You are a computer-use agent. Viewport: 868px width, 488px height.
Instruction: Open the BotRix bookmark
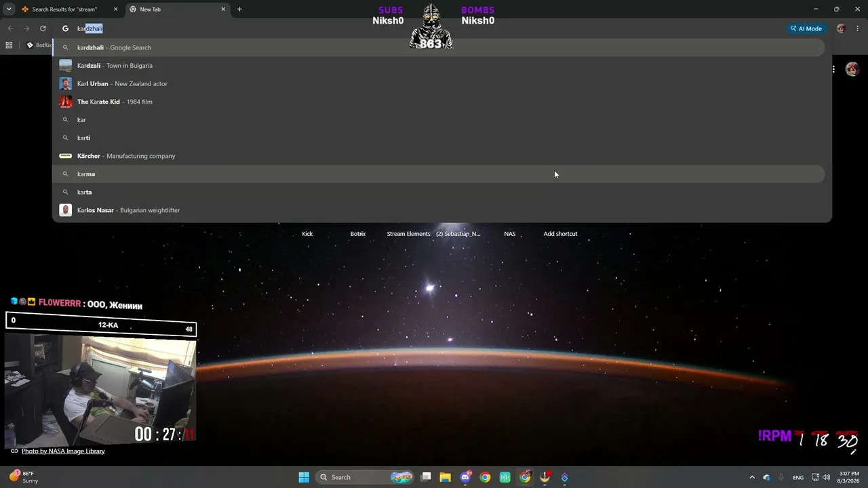39,45
